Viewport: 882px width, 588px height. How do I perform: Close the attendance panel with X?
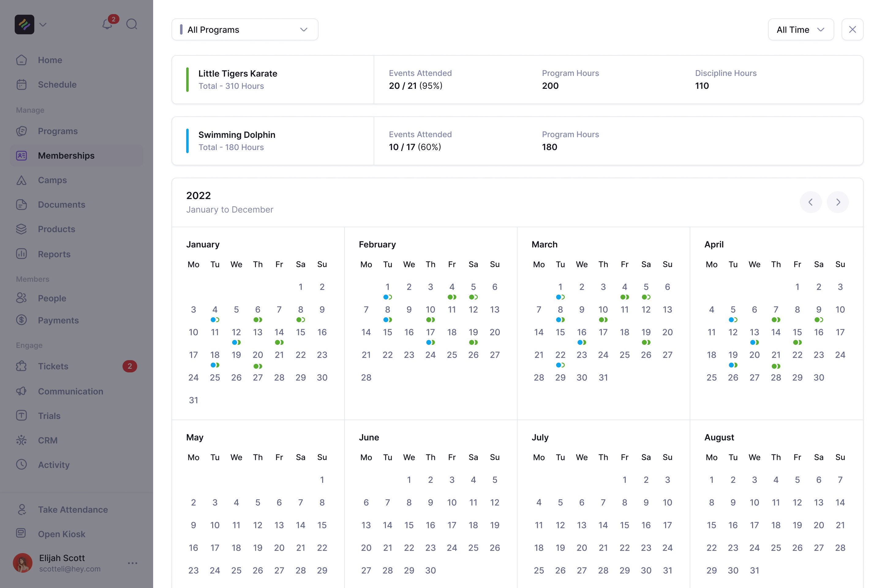[852, 30]
